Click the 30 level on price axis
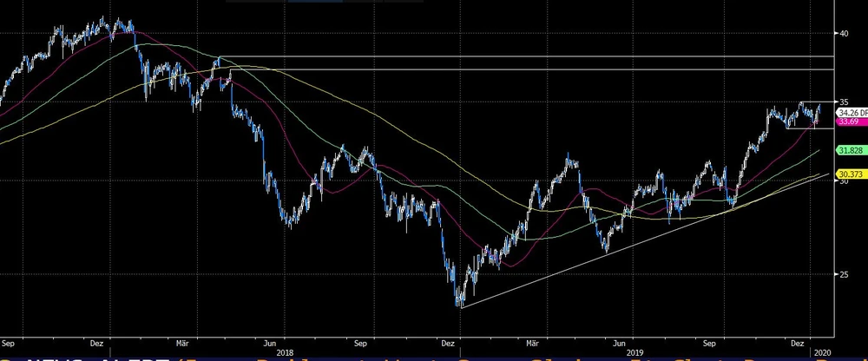868x361 pixels. pyautogui.click(x=841, y=180)
